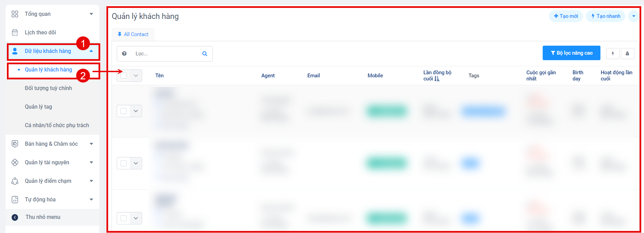
Task: Open Quản lý tag menu item
Action: tap(38, 107)
